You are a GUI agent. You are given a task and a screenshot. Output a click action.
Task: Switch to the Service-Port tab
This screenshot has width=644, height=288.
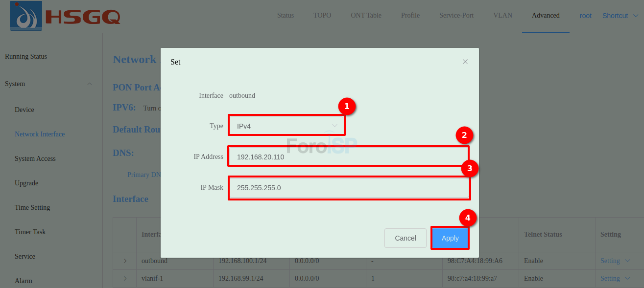point(456,16)
